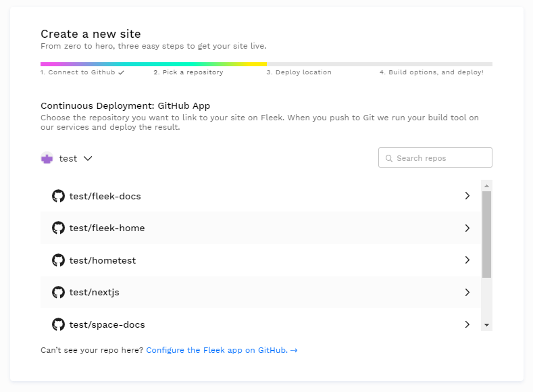The width and height of the screenshot is (533, 392).
Task: Click the magnifier icon in search box
Action: [x=388, y=158]
